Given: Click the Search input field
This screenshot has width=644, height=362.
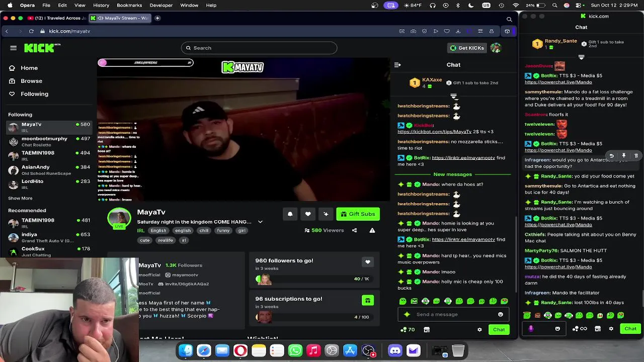Looking at the screenshot, I should pos(259,48).
